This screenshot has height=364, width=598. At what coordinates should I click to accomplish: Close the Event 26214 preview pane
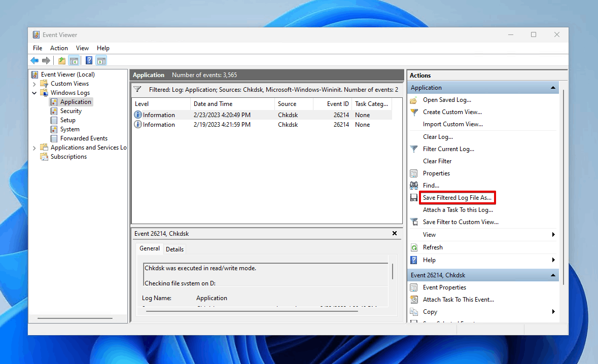coord(395,234)
